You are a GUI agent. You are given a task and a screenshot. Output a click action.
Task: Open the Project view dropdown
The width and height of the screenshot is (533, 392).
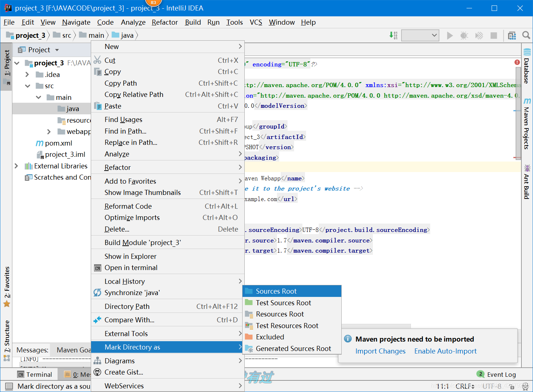(57, 50)
